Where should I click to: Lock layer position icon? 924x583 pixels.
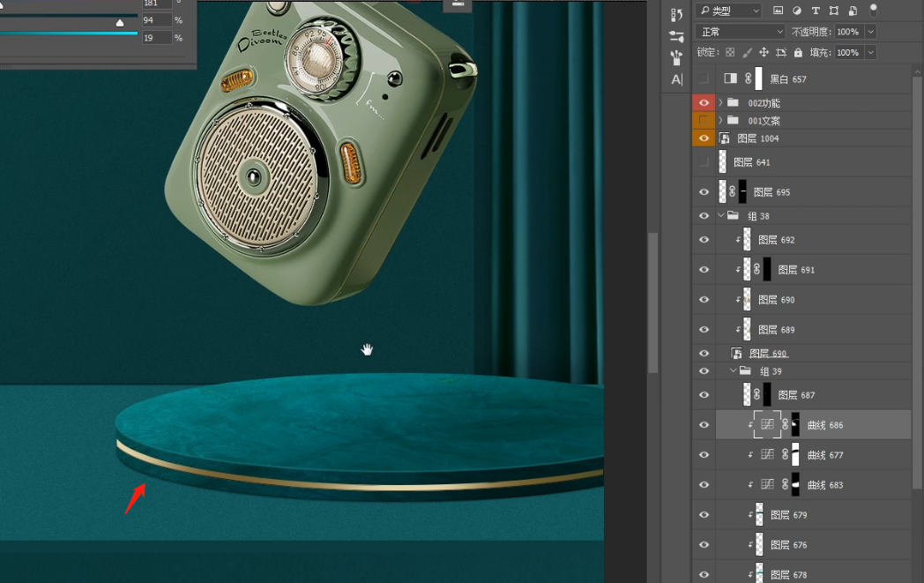(764, 52)
